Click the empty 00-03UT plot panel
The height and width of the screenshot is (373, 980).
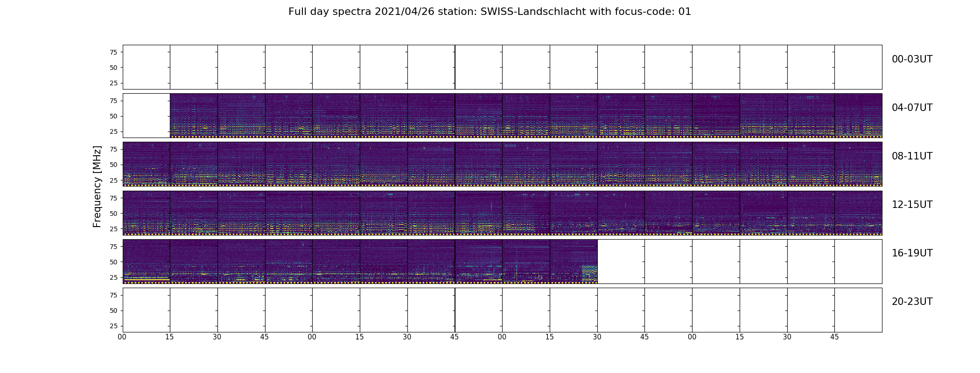pyautogui.click(x=502, y=67)
